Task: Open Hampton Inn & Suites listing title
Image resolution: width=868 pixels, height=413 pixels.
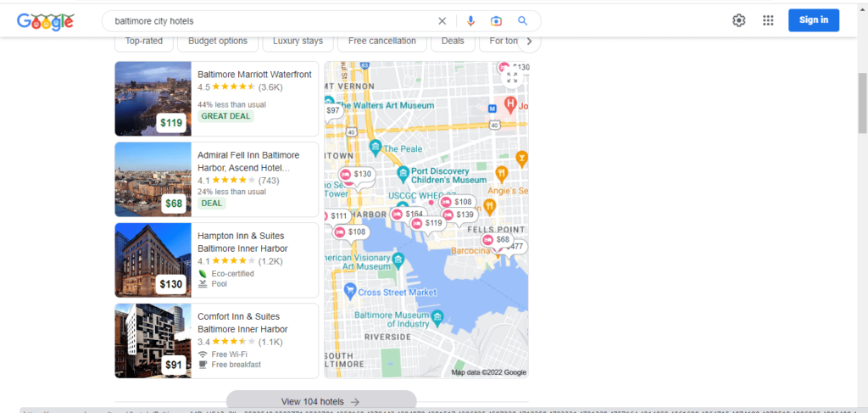Action: (x=242, y=242)
